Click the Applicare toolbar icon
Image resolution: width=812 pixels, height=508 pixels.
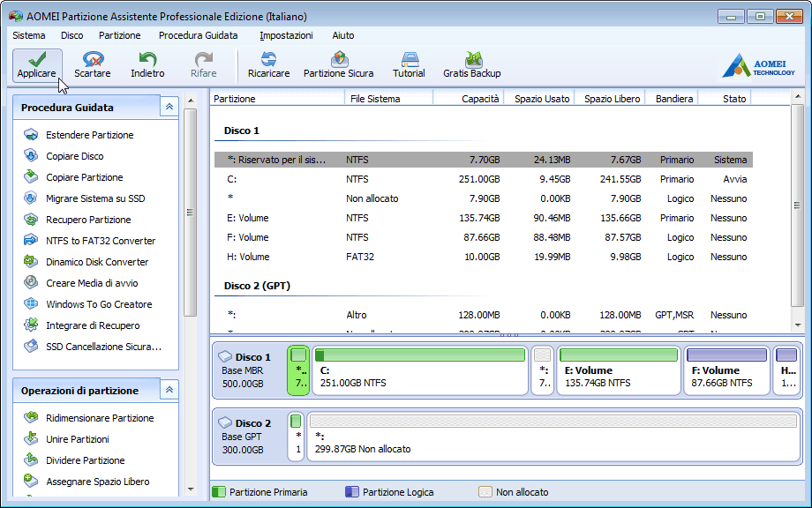click(x=36, y=60)
